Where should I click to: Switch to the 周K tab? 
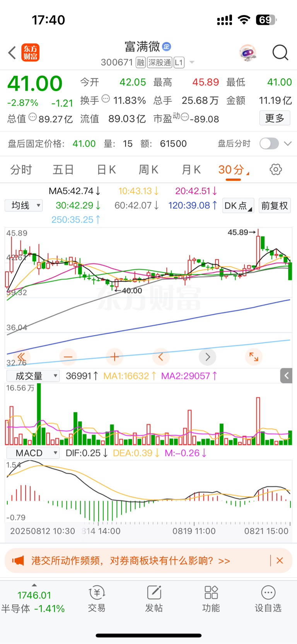click(x=148, y=170)
